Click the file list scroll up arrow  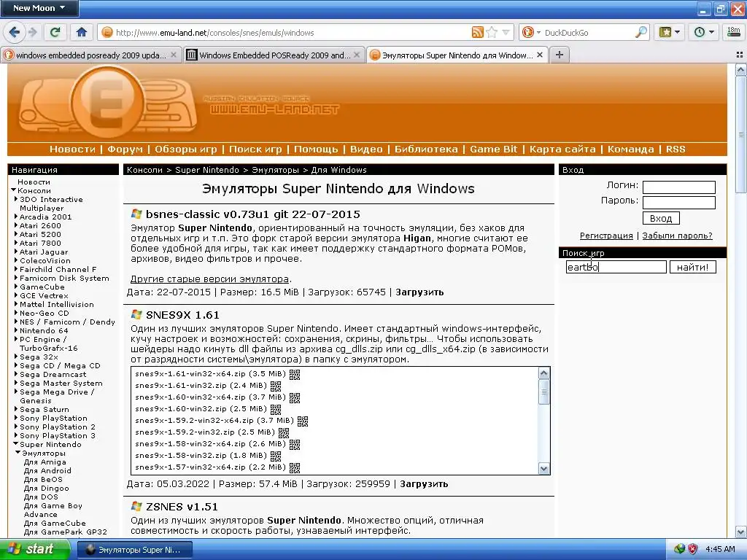pyautogui.click(x=543, y=373)
